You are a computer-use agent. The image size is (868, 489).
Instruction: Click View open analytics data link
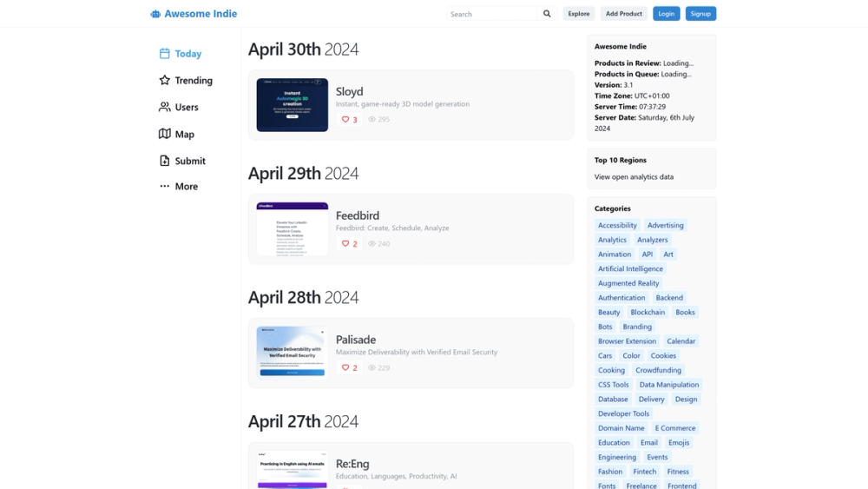click(634, 176)
